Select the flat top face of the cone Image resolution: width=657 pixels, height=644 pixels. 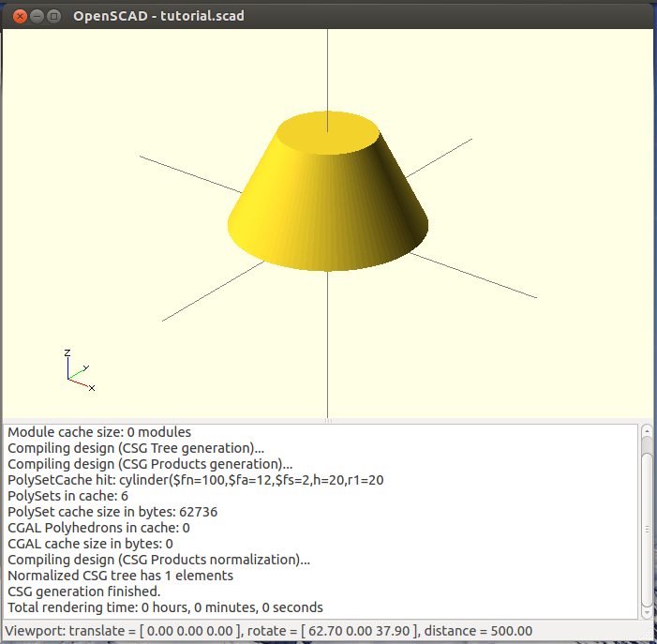tap(327, 134)
